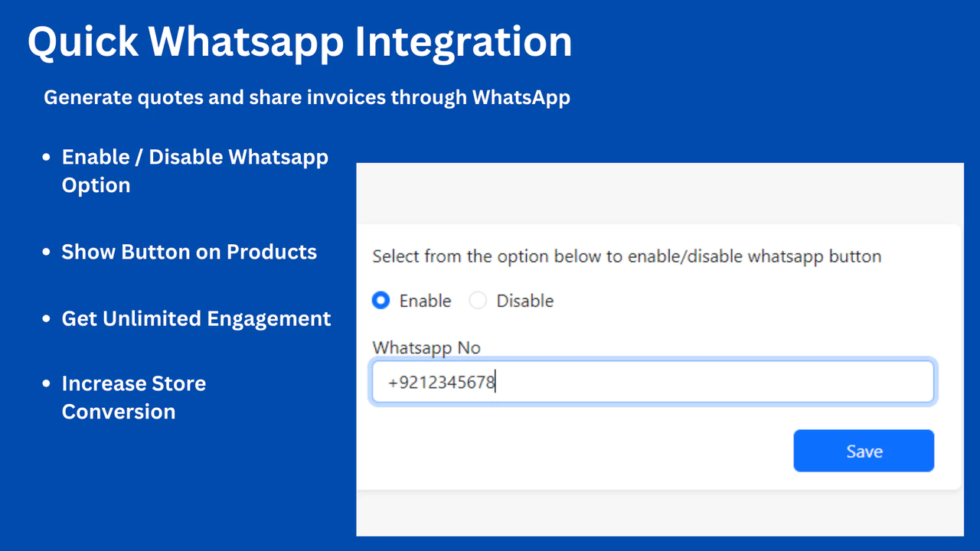Click the 'Enable / Disable Whatsapp Option' bullet
The width and height of the screenshot is (980, 551).
(x=195, y=171)
